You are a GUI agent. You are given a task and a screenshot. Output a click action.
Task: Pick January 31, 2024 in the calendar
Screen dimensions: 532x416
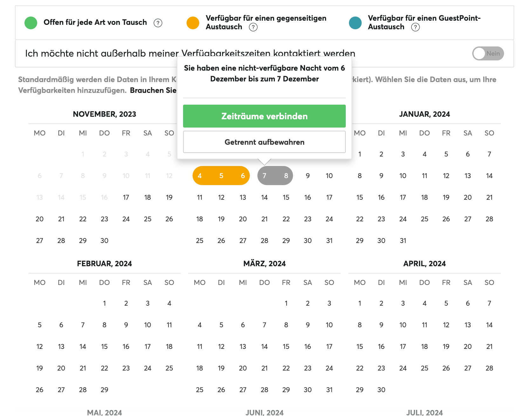pyautogui.click(x=403, y=240)
